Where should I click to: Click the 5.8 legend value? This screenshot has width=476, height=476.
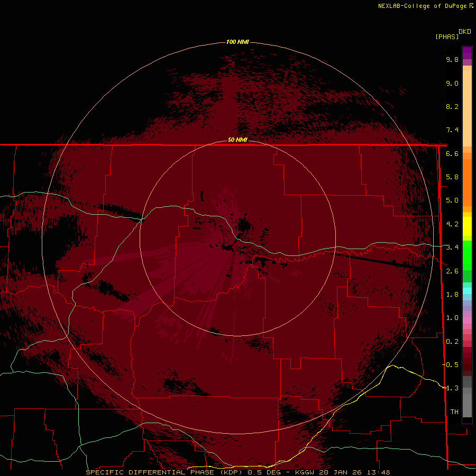[452, 177]
